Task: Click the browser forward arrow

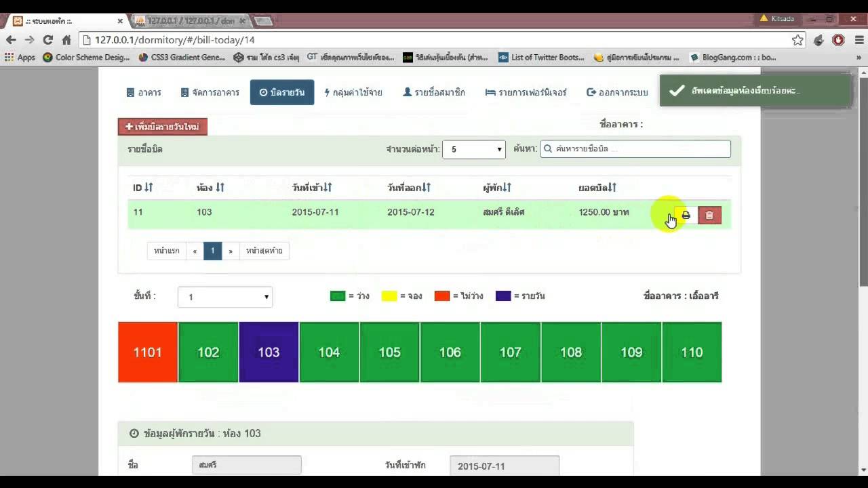Action: [29, 40]
